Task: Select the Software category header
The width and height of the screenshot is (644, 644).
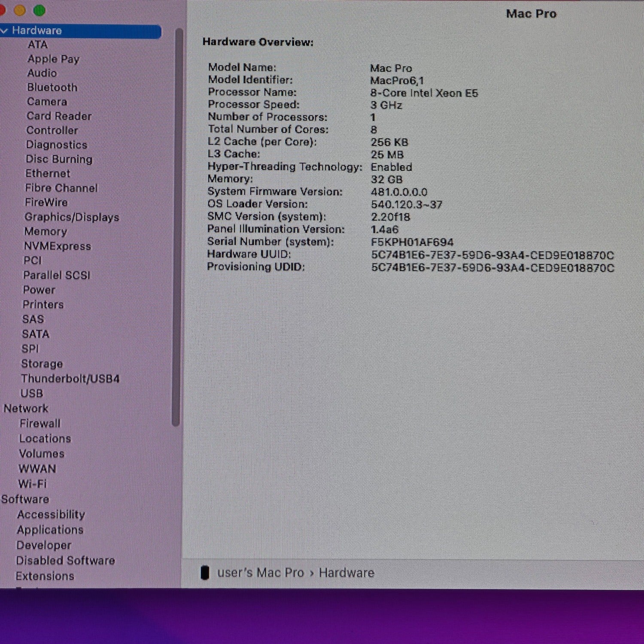Action: tap(25, 499)
